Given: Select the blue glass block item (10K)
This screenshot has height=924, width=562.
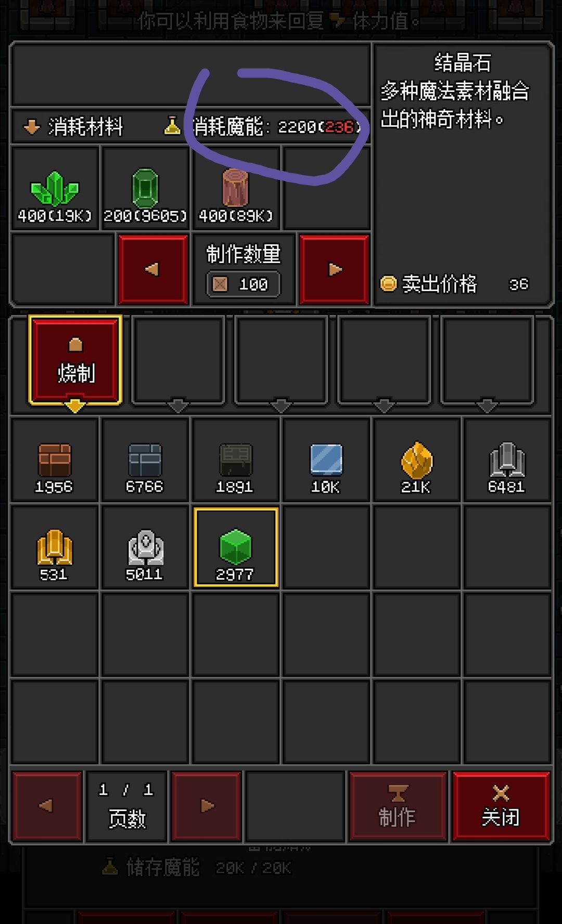Looking at the screenshot, I should [326, 459].
